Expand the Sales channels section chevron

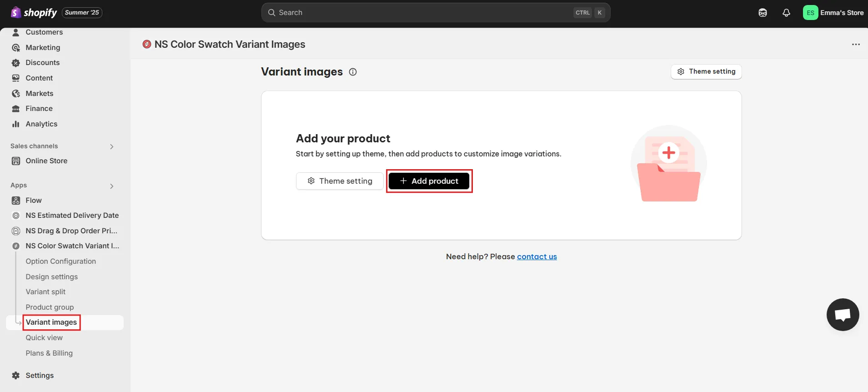point(112,146)
